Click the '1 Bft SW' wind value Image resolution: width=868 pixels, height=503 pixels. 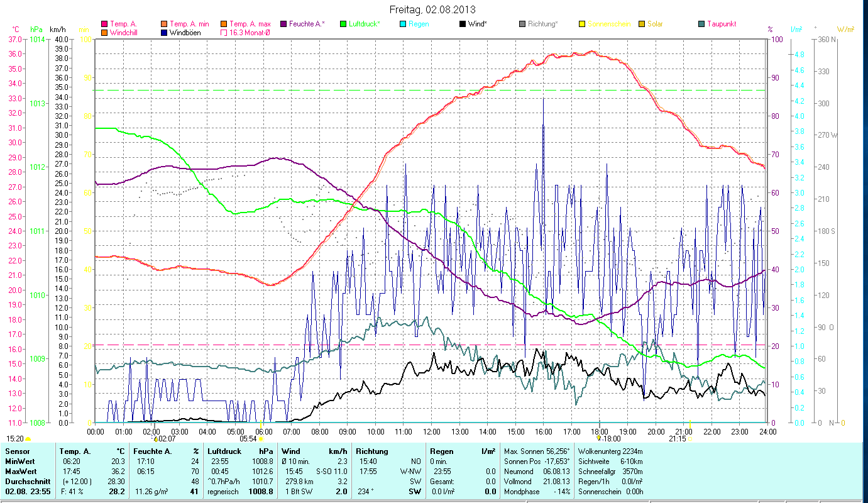pos(300,491)
